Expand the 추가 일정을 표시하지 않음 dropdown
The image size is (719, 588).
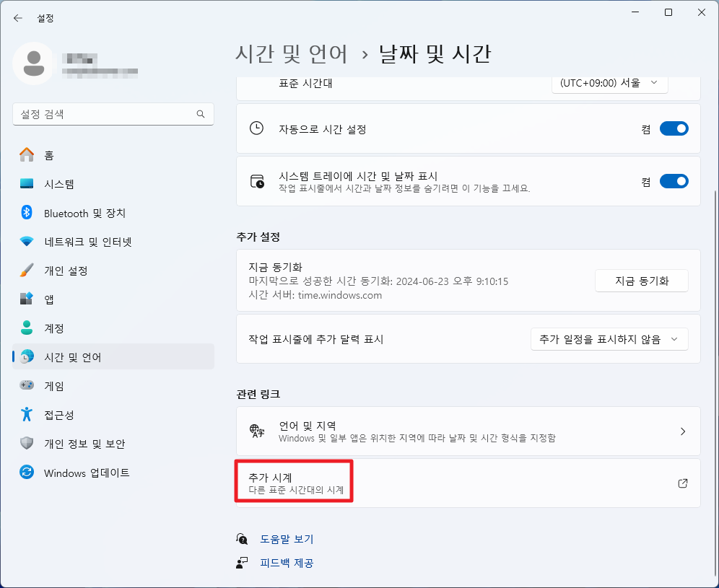(x=609, y=339)
